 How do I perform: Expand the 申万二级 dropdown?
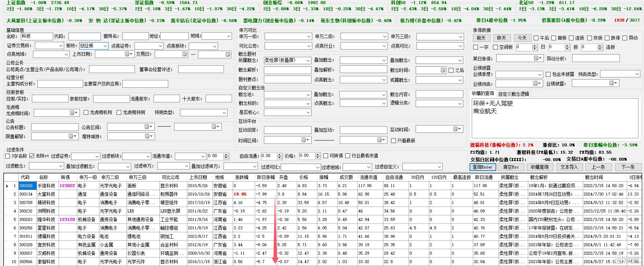click(385, 37)
